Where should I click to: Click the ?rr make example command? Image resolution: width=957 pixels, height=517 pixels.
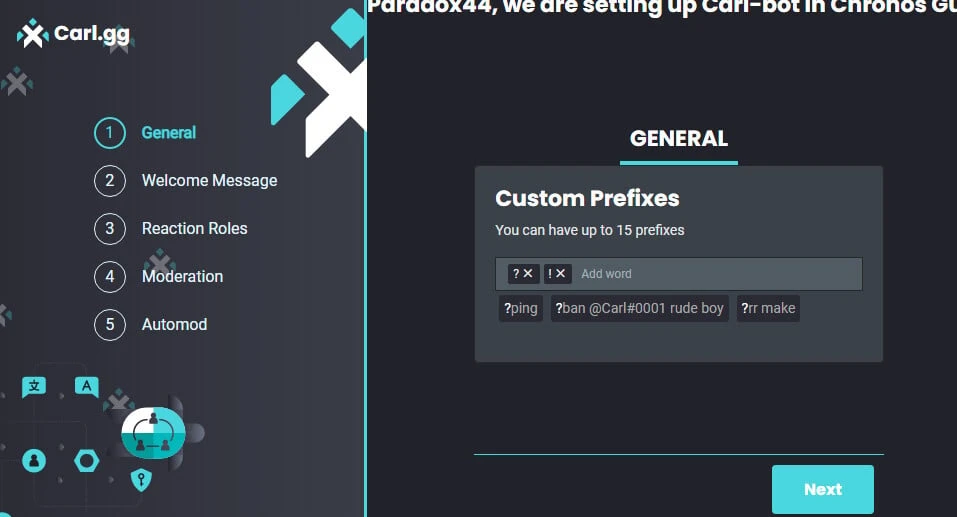coord(768,308)
